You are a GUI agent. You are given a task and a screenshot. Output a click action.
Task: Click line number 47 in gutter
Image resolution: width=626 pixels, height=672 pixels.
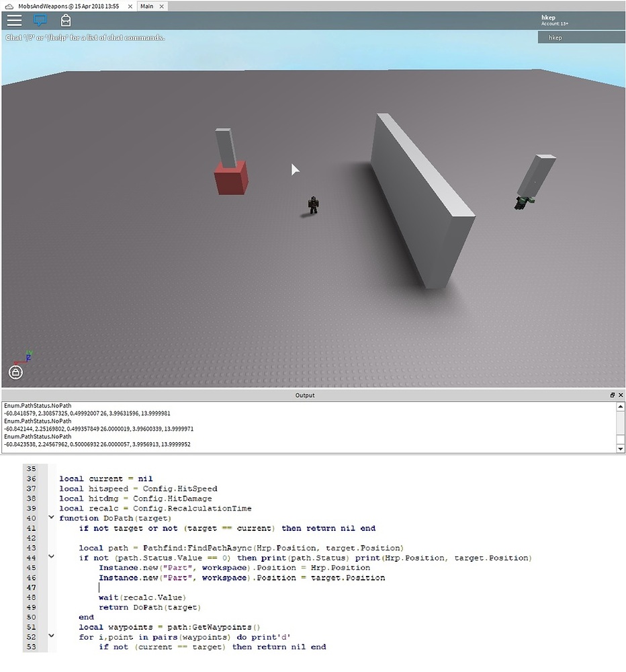(32, 587)
